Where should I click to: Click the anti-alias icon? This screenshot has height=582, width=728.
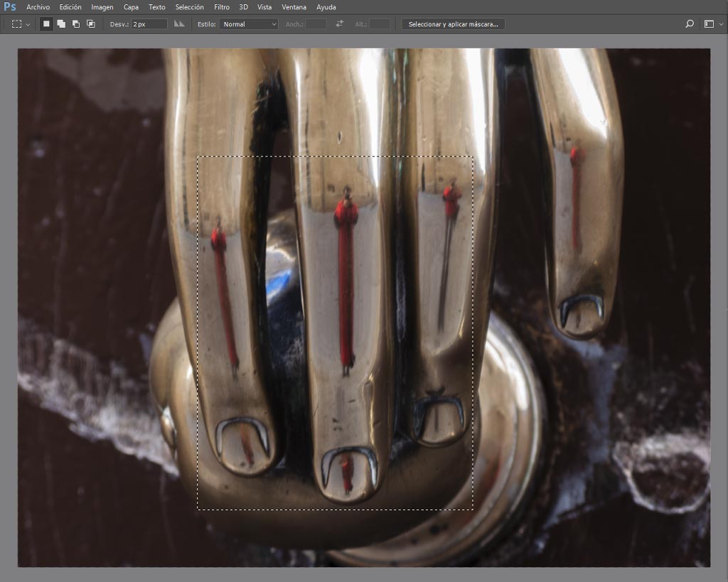(179, 24)
